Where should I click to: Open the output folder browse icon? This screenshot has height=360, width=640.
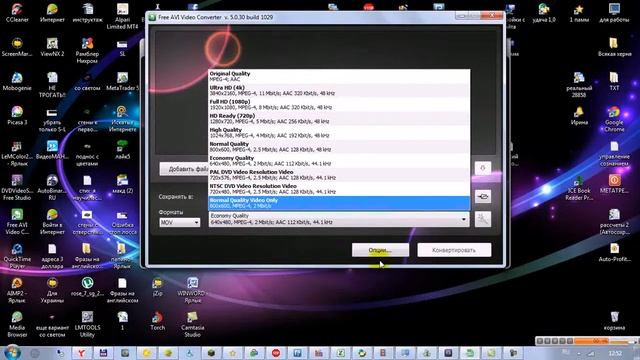(483, 197)
